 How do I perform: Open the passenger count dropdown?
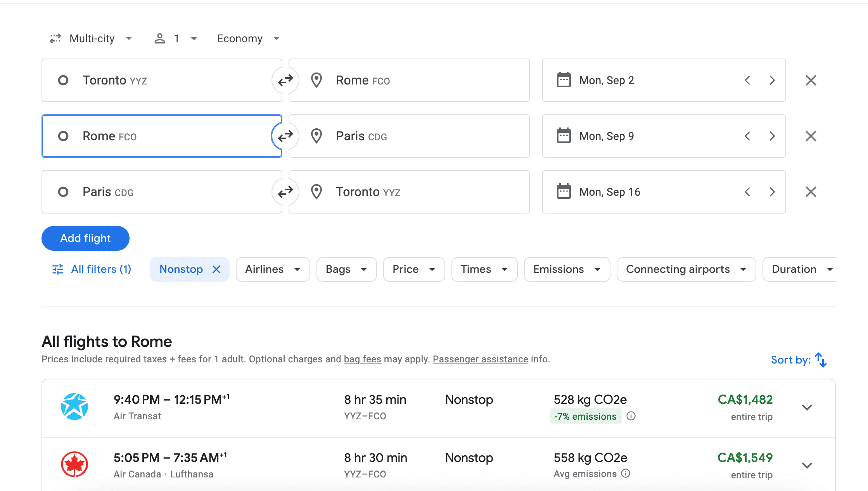176,38
